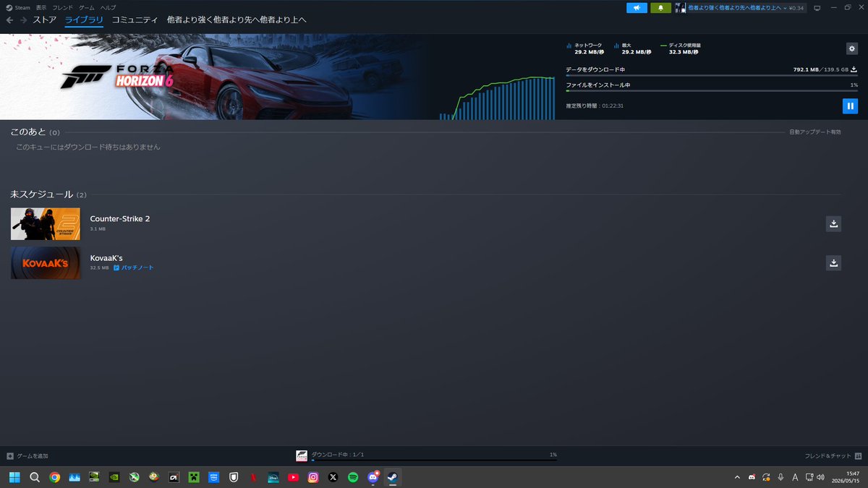Viewport: 868px width, 488px height.
Task: Click the microphone tray icon
Action: pyautogui.click(x=780, y=477)
